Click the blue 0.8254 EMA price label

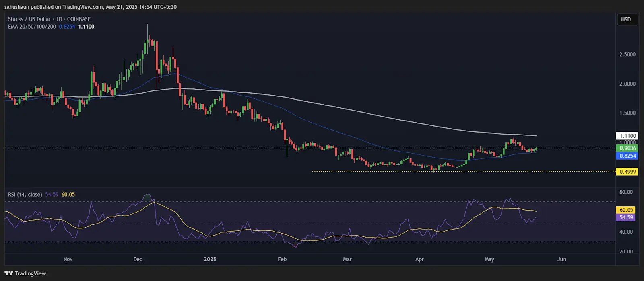click(x=627, y=156)
